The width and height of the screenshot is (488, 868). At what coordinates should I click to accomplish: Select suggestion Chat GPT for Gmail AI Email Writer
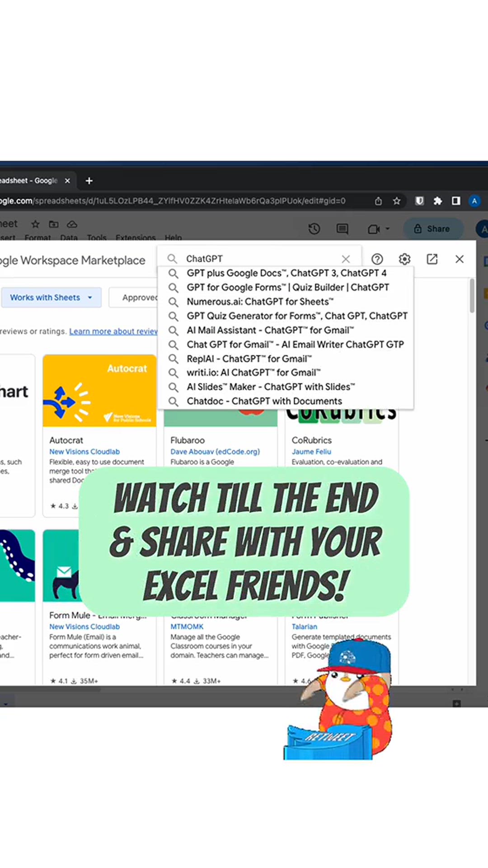point(286,344)
